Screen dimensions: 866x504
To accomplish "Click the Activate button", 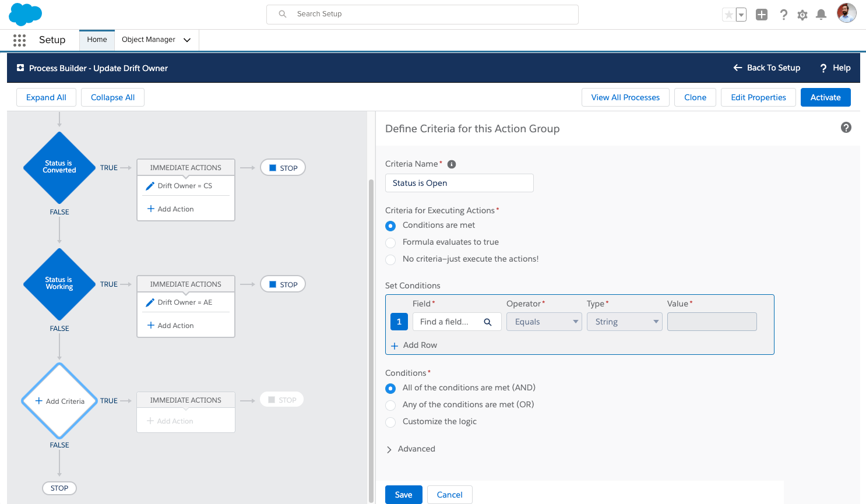I will coord(825,97).
